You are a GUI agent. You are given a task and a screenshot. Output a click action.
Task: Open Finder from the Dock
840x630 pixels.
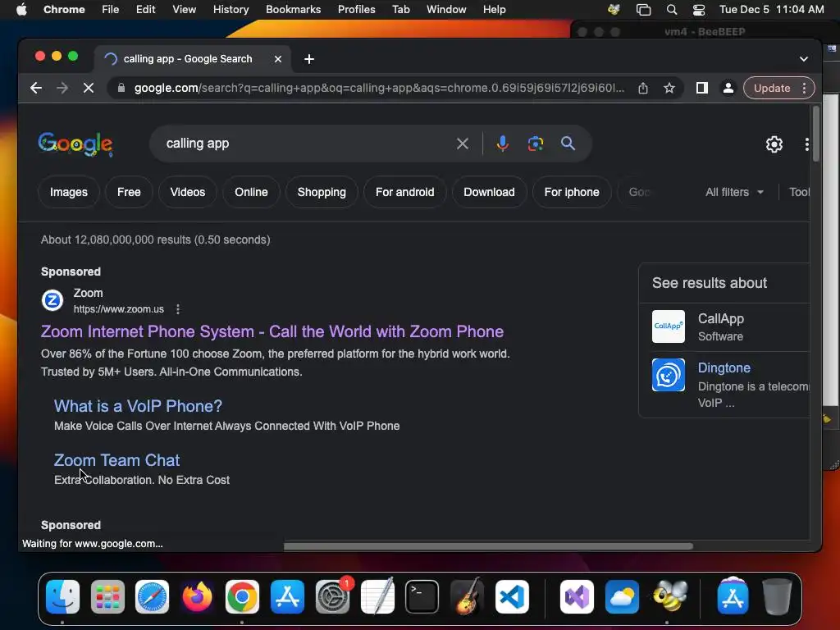62,596
